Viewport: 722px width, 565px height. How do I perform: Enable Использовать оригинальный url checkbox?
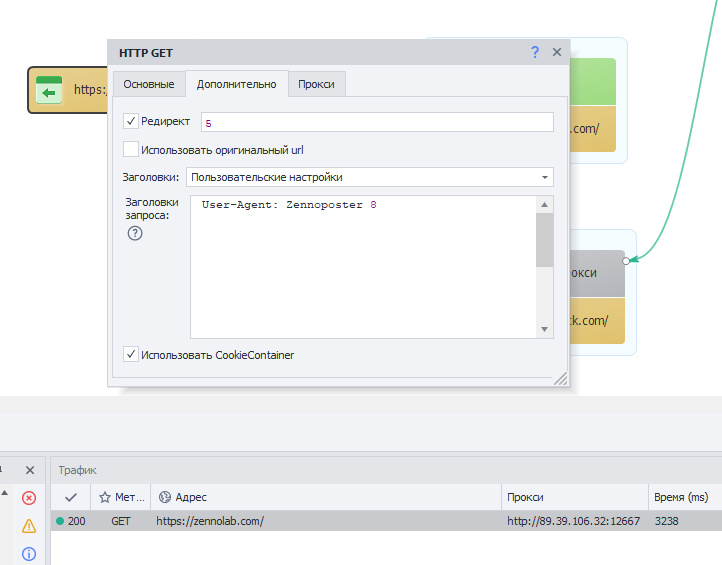[x=131, y=150]
